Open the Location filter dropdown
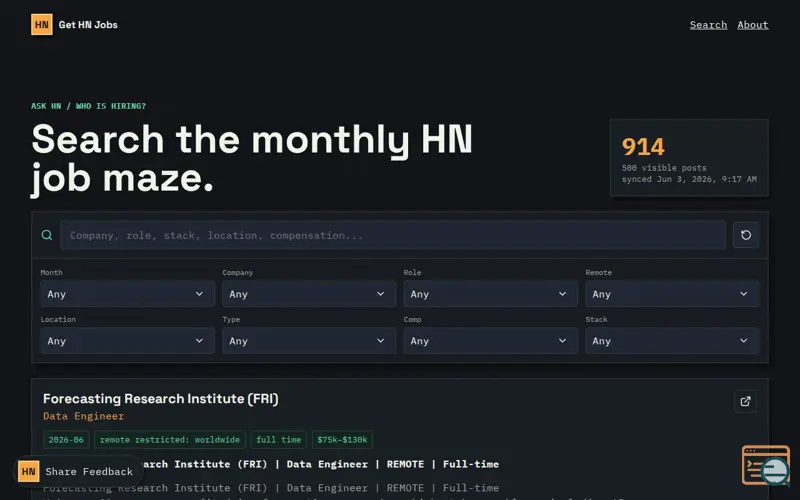Viewport: 800px width, 500px height. pyautogui.click(x=127, y=341)
